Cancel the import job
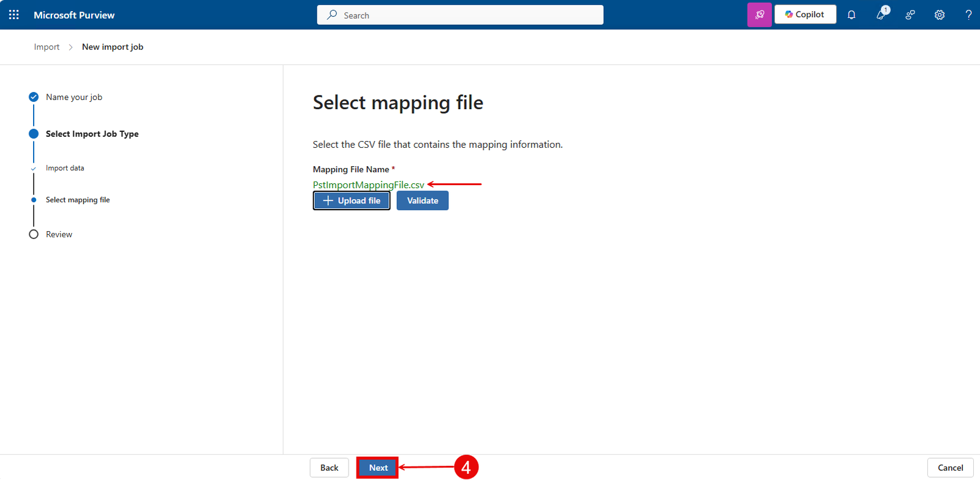980x480 pixels. coord(950,468)
